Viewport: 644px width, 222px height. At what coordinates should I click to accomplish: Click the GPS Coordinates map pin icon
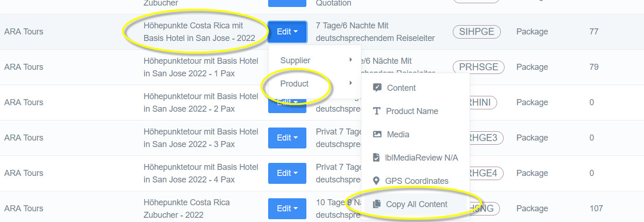point(376,181)
